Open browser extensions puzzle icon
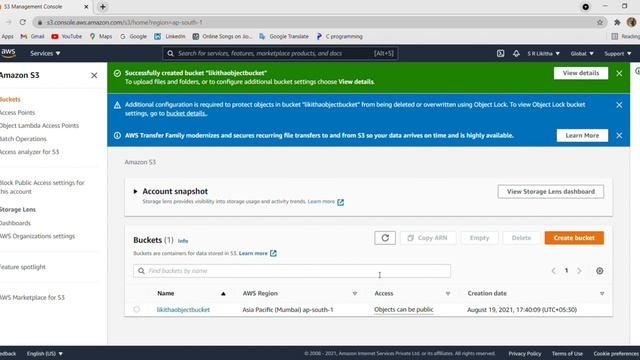This screenshot has width=640, height=360. pyautogui.click(x=617, y=22)
